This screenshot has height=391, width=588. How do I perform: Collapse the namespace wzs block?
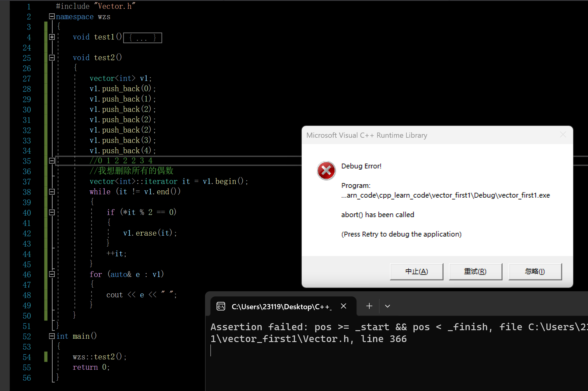52,16
